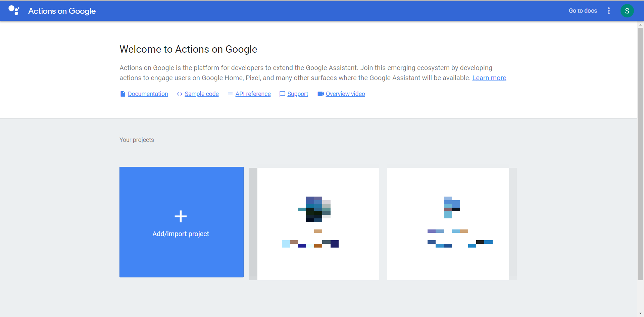This screenshot has width=644, height=317.
Task: Click the plus icon to add project
Action: click(x=181, y=216)
